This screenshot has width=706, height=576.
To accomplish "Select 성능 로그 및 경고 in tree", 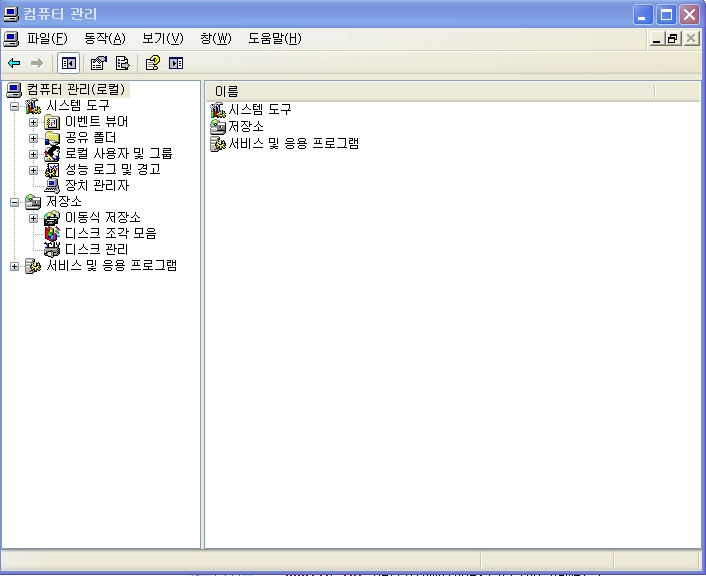I will pyautogui.click(x=113, y=169).
